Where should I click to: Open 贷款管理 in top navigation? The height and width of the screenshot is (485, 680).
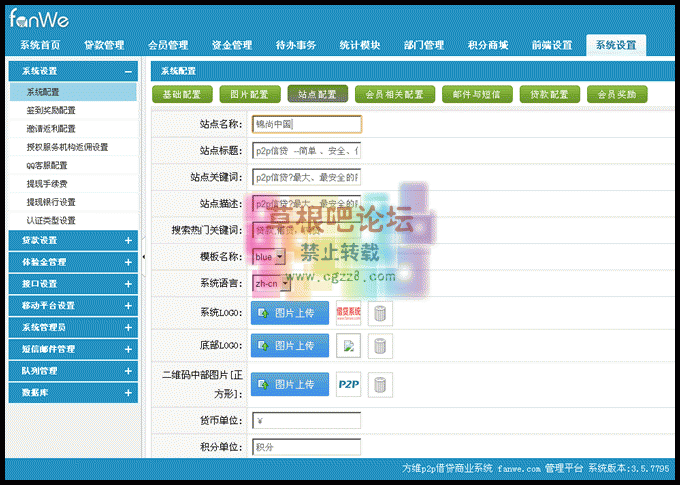coord(104,45)
